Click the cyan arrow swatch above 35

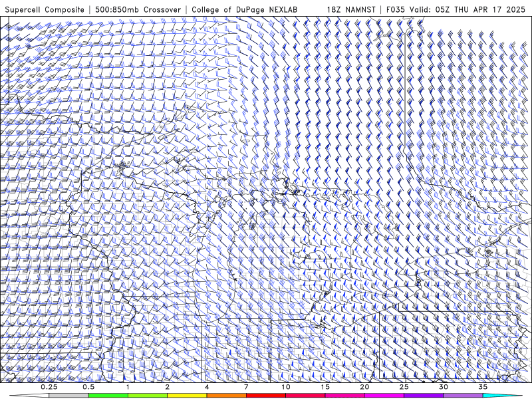(x=502, y=396)
